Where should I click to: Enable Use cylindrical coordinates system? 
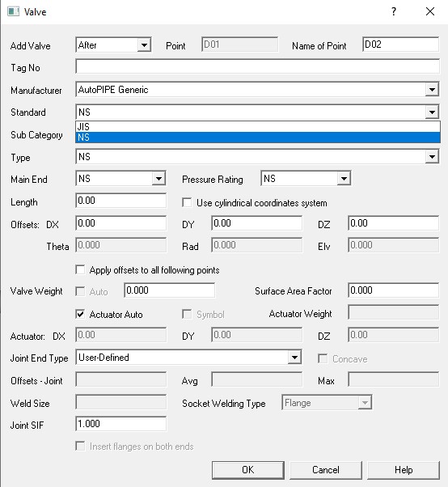[187, 203]
